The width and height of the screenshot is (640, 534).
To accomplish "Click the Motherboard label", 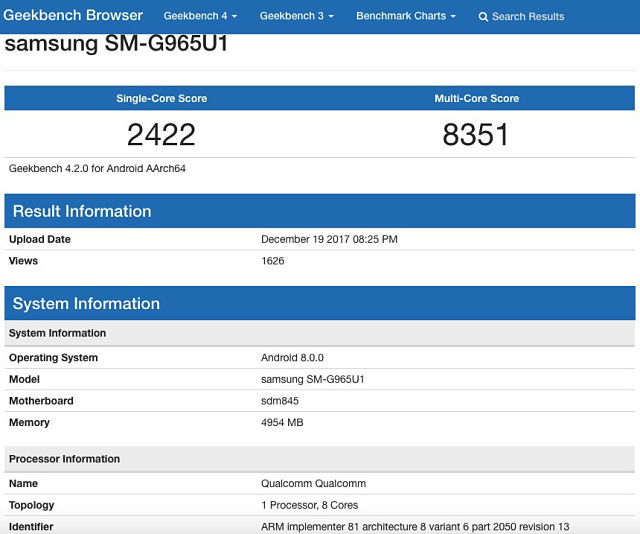I will point(41,401).
